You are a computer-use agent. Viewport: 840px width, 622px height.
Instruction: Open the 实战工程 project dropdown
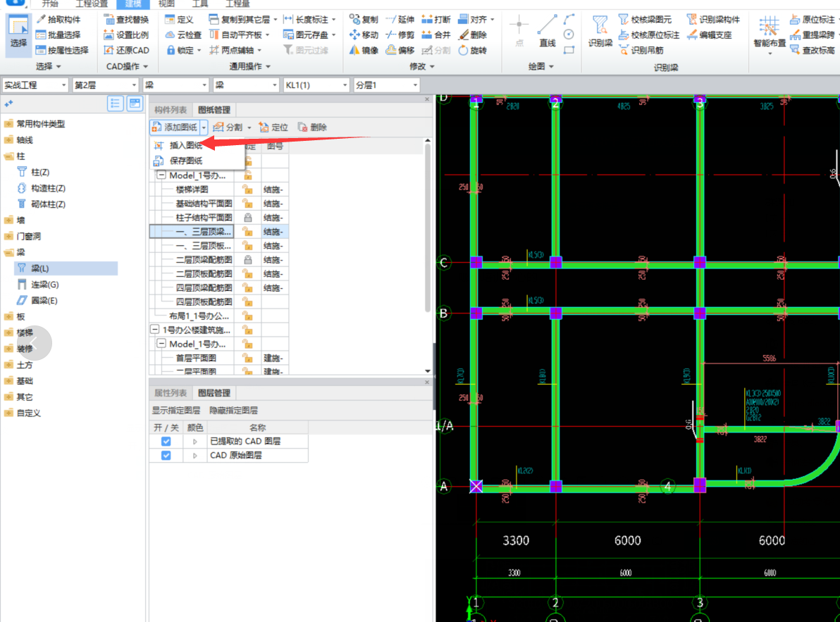point(35,85)
